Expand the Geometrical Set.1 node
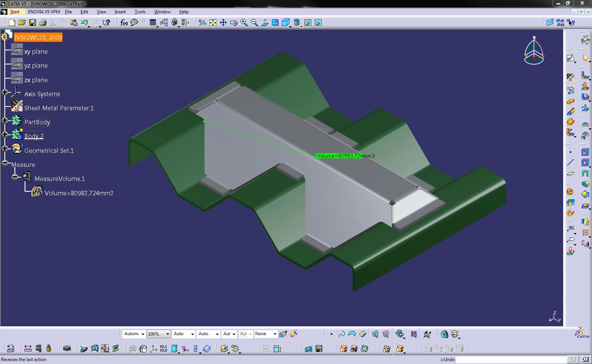Viewport: 592px width, 364px height. 5,148
